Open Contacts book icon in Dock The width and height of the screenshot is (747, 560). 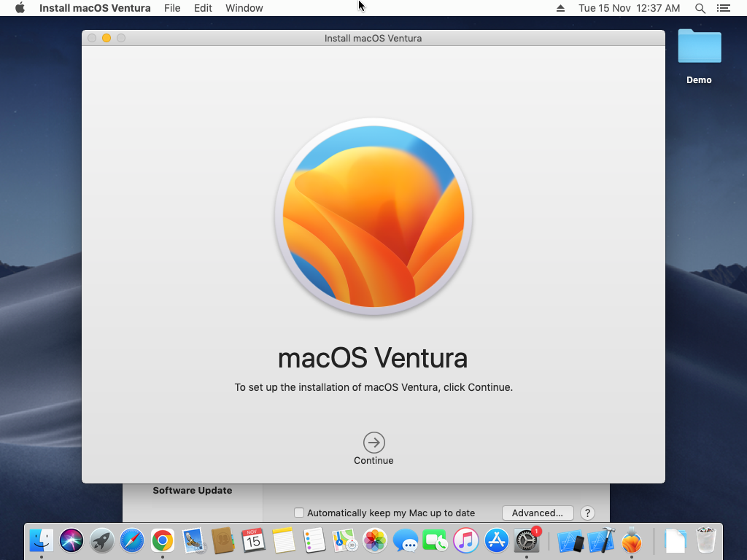tap(223, 540)
